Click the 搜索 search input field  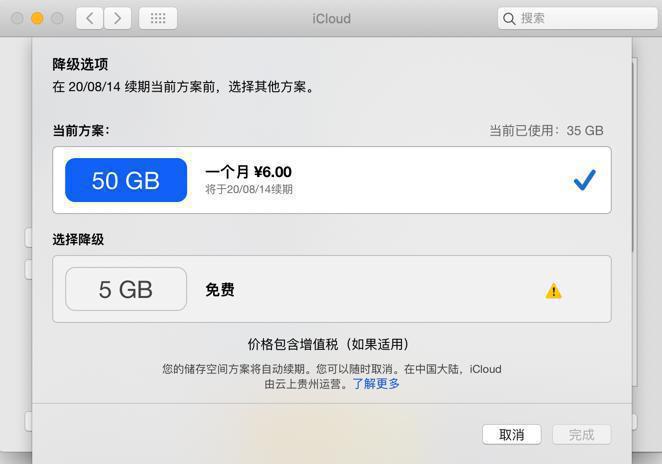point(578,18)
